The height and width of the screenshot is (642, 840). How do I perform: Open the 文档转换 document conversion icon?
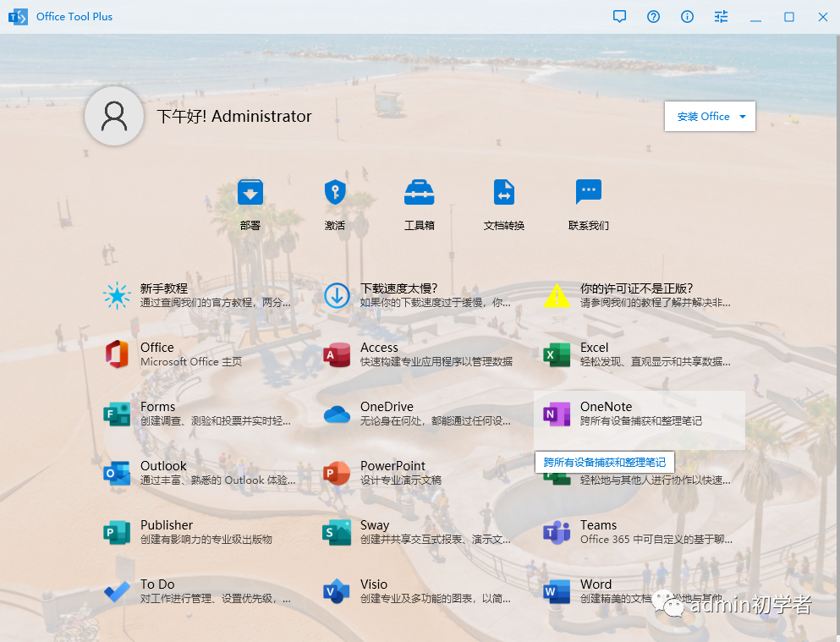(503, 192)
